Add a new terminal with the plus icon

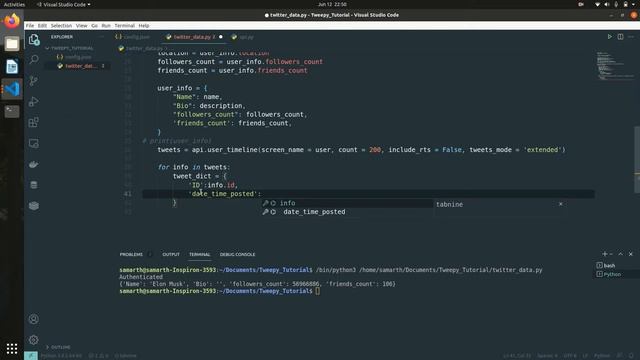(x=604, y=254)
